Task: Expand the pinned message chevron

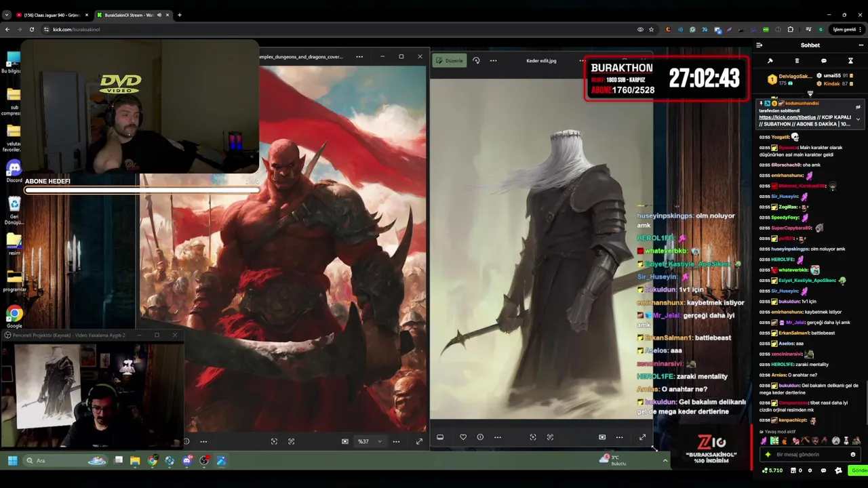Action: tap(858, 119)
